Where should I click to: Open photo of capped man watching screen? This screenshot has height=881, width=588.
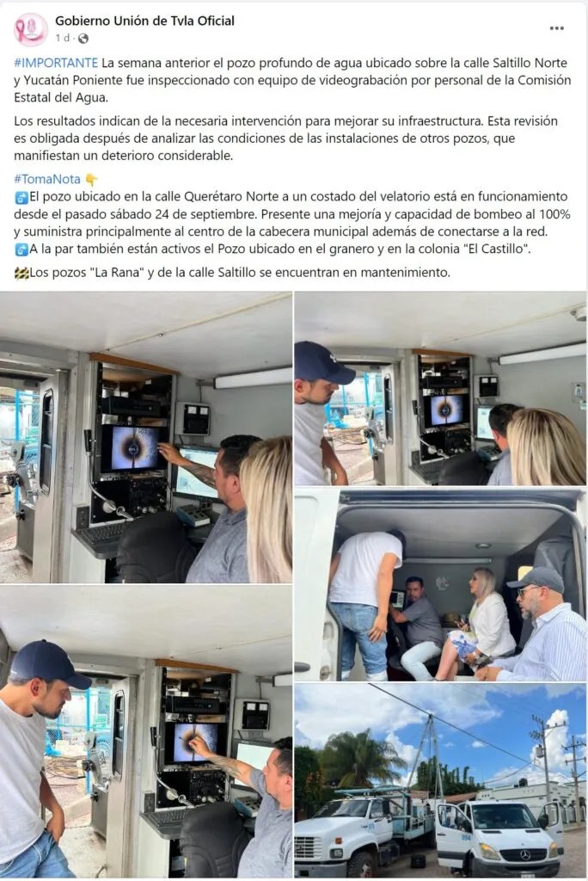click(x=440, y=388)
